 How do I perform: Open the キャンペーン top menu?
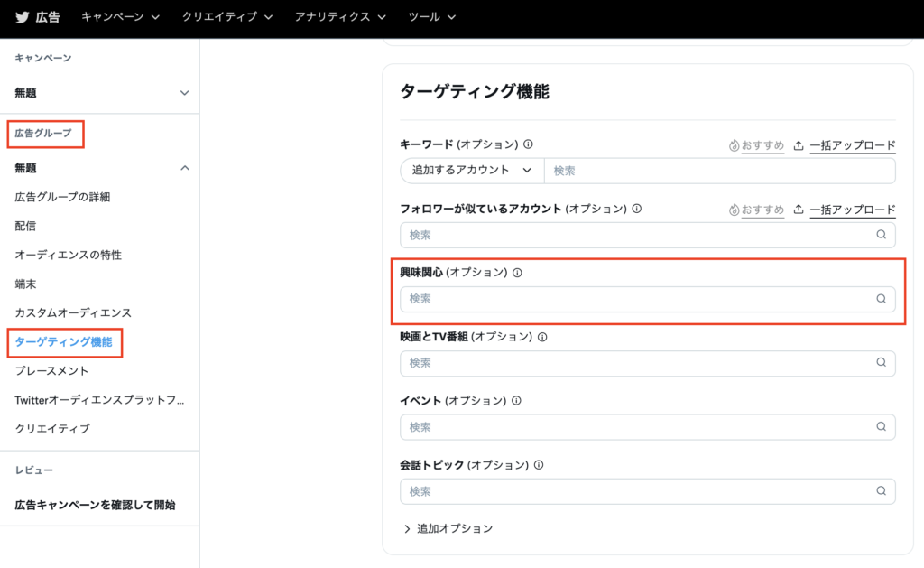[120, 17]
